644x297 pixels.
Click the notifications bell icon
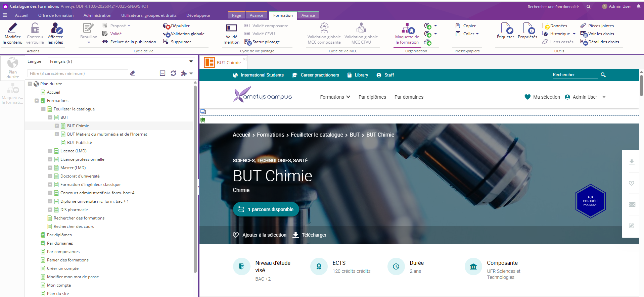click(639, 6)
